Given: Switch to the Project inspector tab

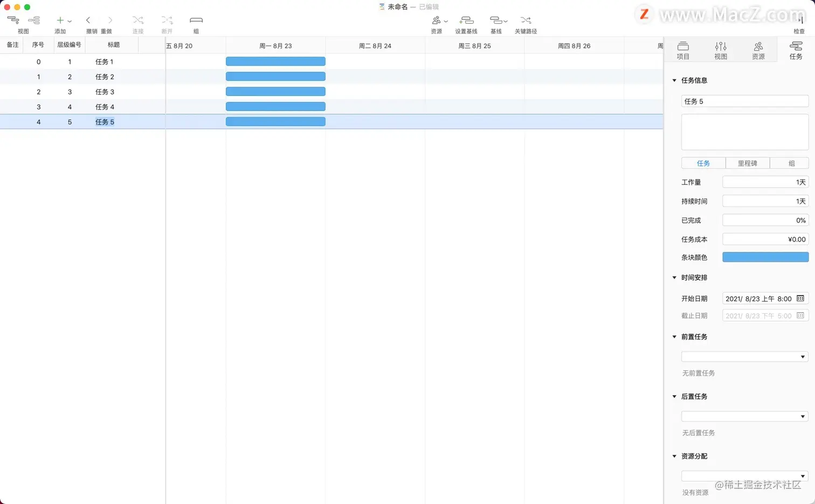Looking at the screenshot, I should [683, 50].
